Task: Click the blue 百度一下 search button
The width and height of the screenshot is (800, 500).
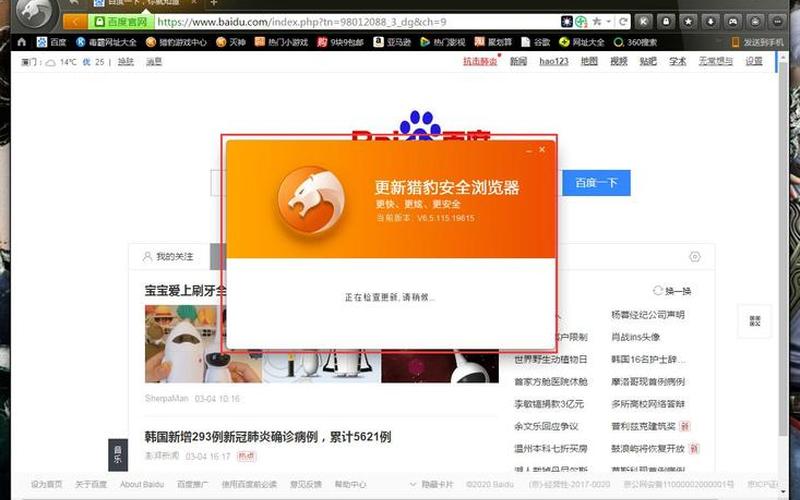Action: [596, 183]
